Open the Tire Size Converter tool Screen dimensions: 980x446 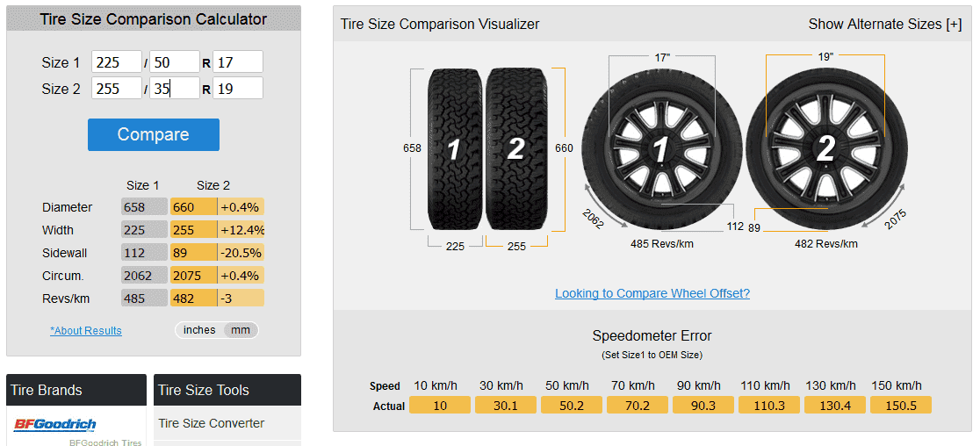tap(211, 423)
